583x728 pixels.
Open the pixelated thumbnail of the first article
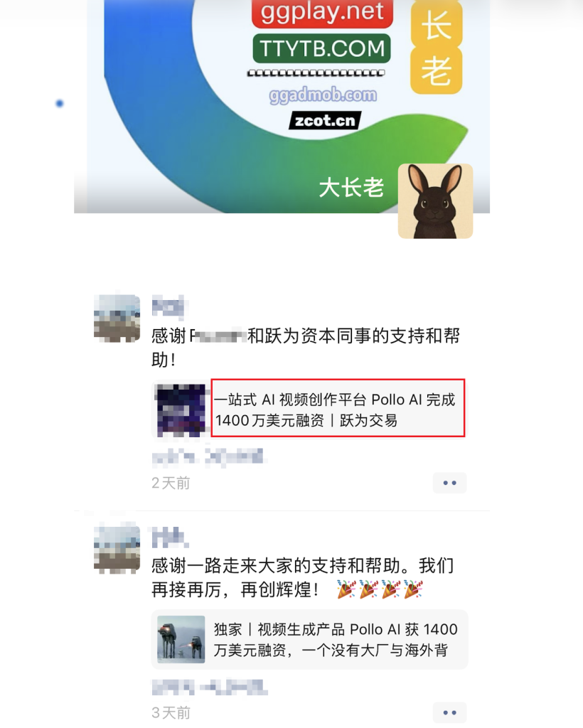tap(181, 410)
